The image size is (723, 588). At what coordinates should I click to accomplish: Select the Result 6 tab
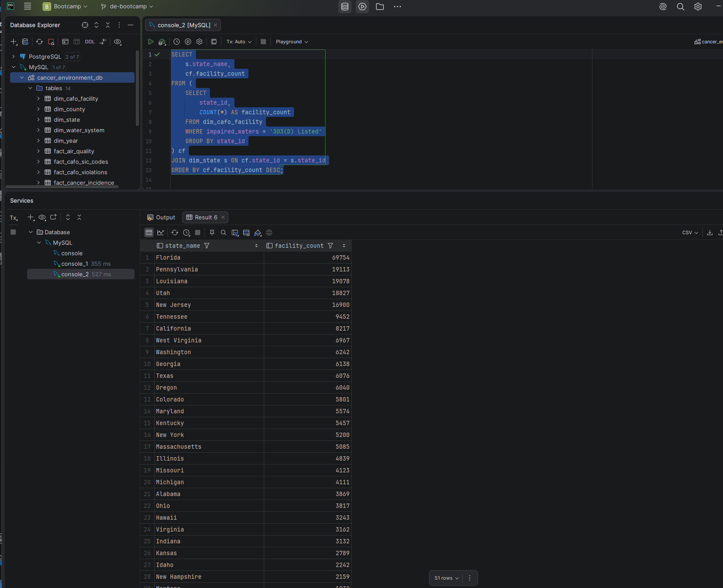tap(205, 217)
